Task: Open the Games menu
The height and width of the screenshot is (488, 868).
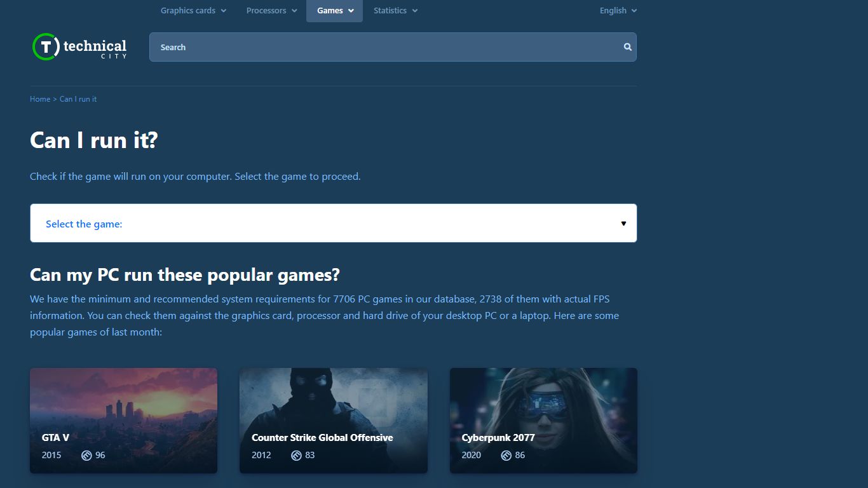Action: point(335,11)
